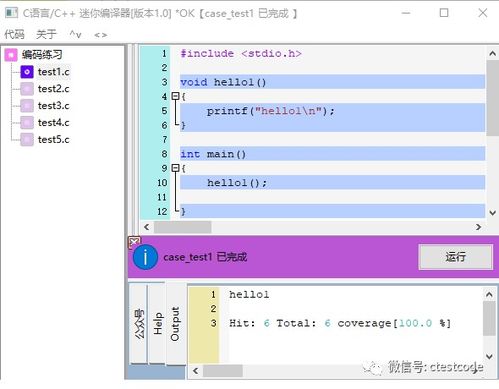Open test3.c in the file tree
499x389 pixels.
click(x=54, y=106)
